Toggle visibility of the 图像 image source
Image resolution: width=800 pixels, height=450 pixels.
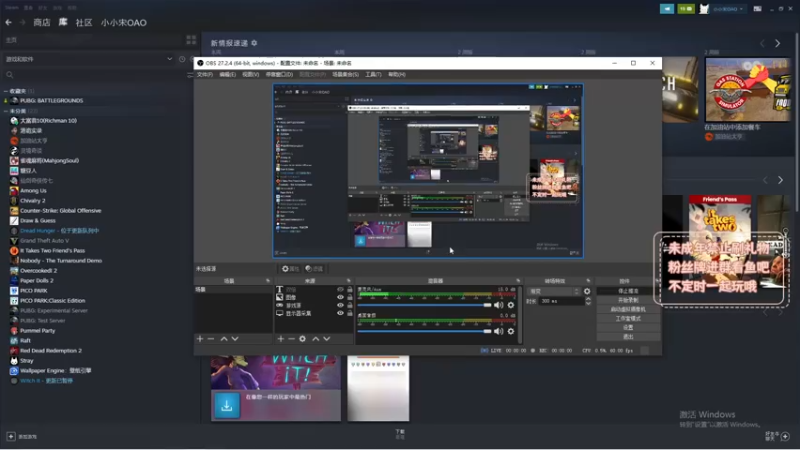click(340, 297)
